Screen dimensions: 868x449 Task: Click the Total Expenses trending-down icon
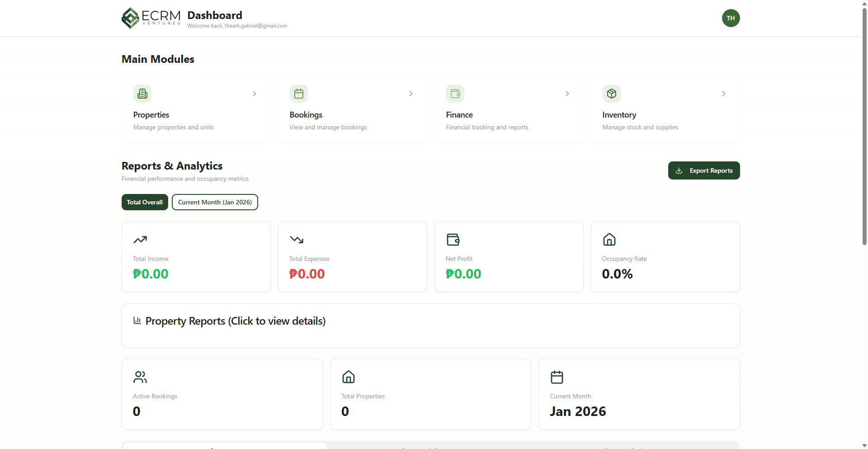point(297,240)
